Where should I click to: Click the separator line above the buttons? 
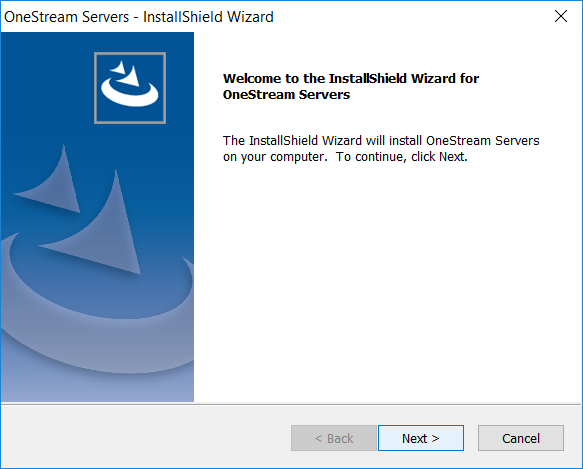point(291,404)
